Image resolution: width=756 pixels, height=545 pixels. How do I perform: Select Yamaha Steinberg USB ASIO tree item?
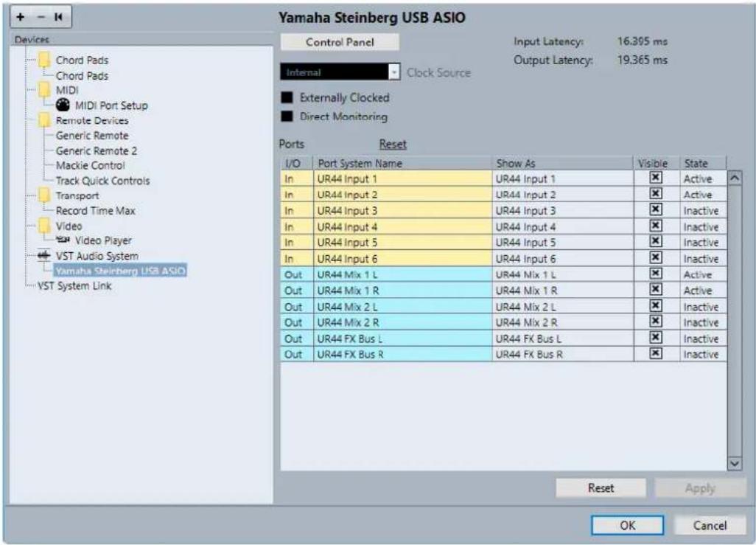(x=120, y=271)
